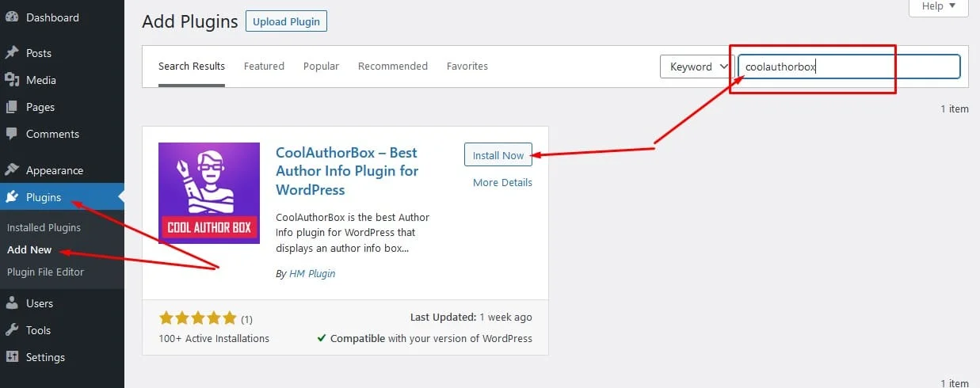Install the CoolAuthorBox plugin now
The height and width of the screenshot is (388, 980).
[498, 155]
